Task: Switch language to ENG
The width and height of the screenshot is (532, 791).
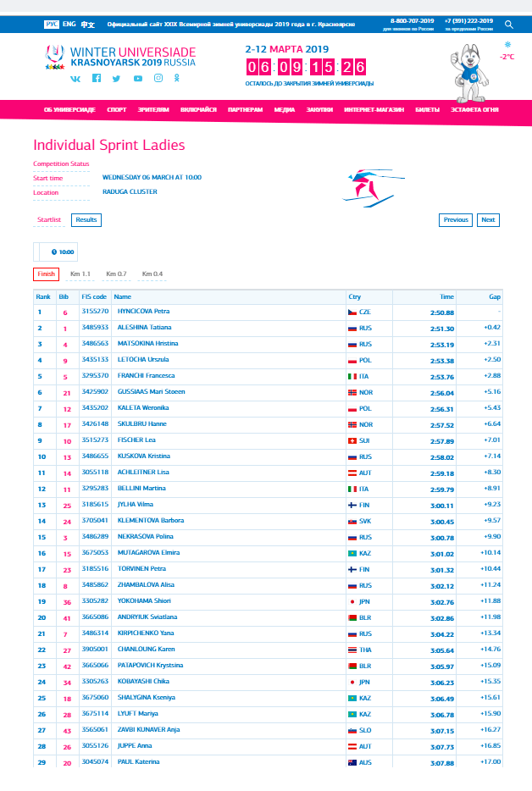Action: pyautogui.click(x=69, y=25)
